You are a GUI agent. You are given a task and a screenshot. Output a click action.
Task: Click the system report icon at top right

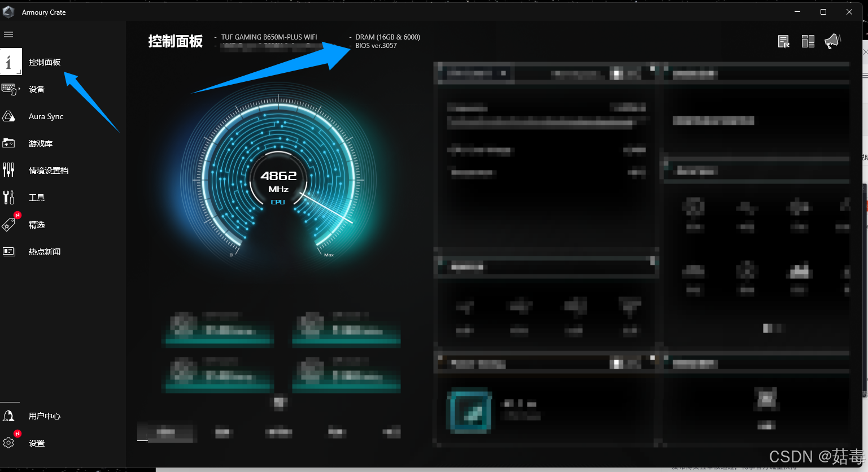pos(783,41)
